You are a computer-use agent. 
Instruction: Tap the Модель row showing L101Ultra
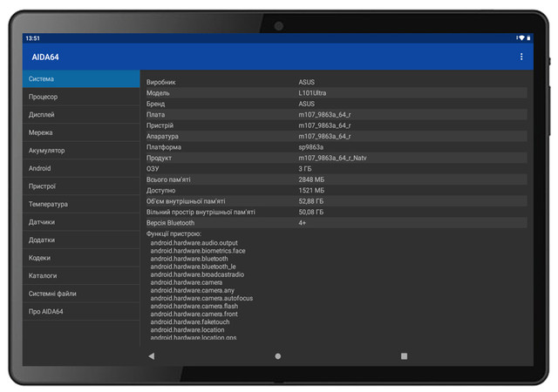pyautogui.click(x=336, y=93)
